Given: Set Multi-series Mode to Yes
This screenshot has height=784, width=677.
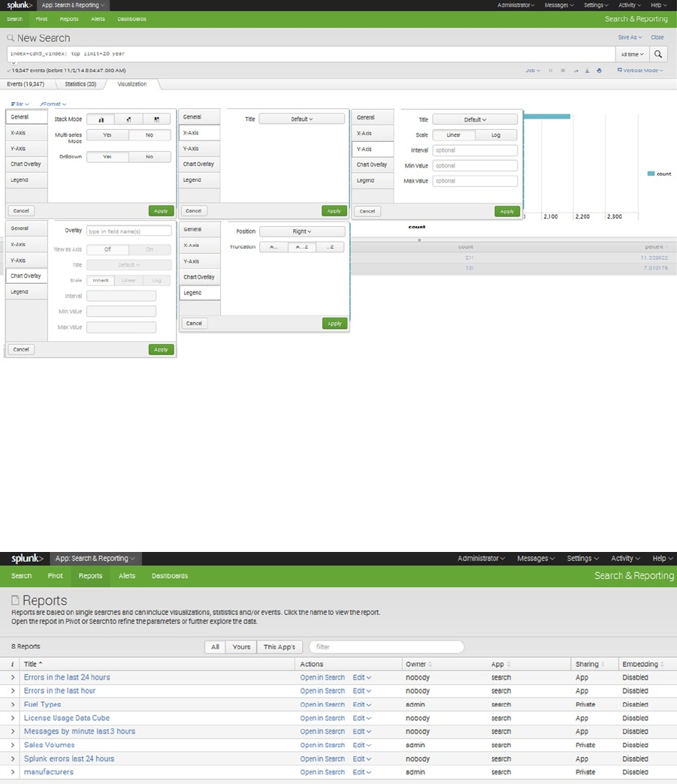Looking at the screenshot, I should click(107, 135).
